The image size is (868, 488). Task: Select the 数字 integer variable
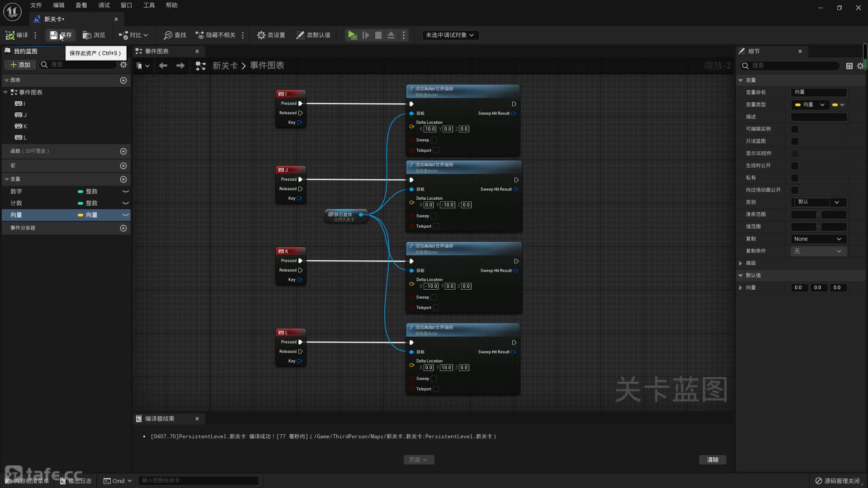pos(16,192)
